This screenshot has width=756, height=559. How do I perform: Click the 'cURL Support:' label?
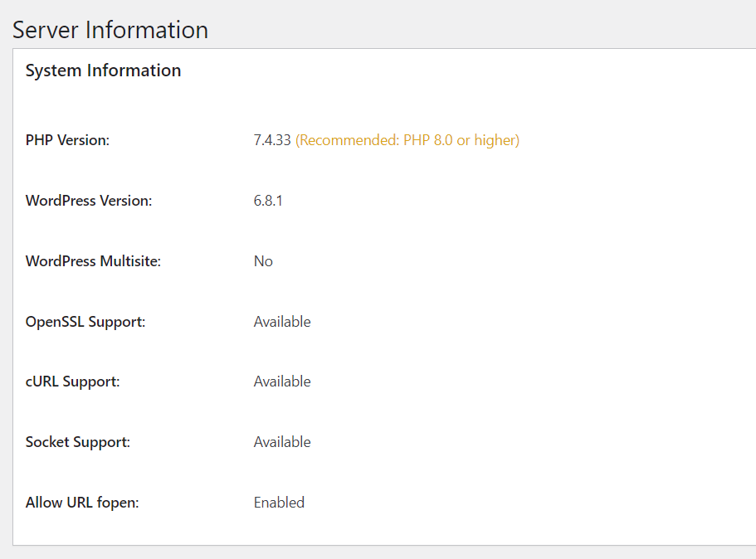72,382
